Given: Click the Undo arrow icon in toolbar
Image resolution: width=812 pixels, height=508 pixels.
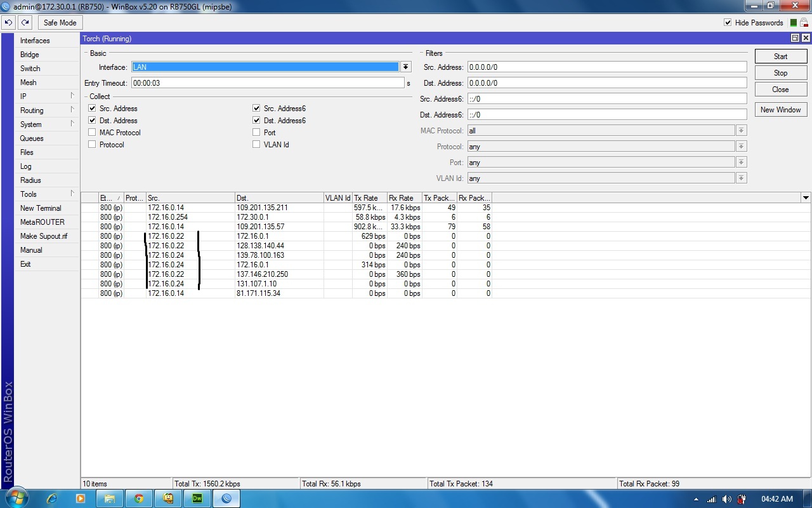Looking at the screenshot, I should 8,22.
